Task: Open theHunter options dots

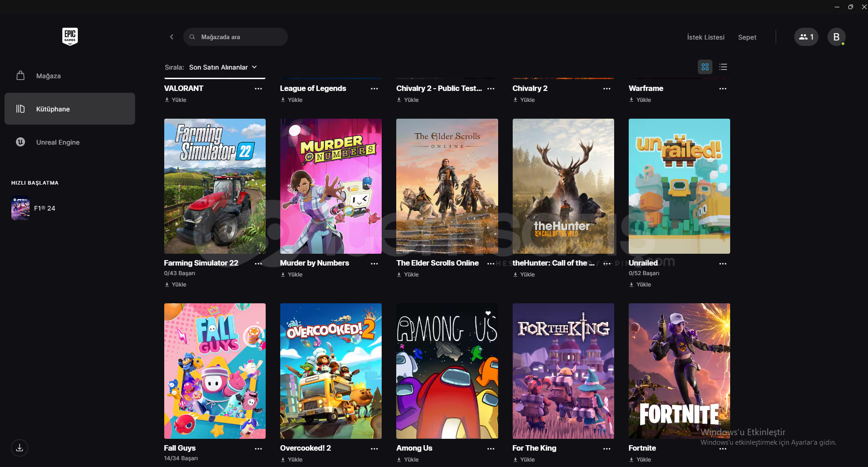Action: 607,264
